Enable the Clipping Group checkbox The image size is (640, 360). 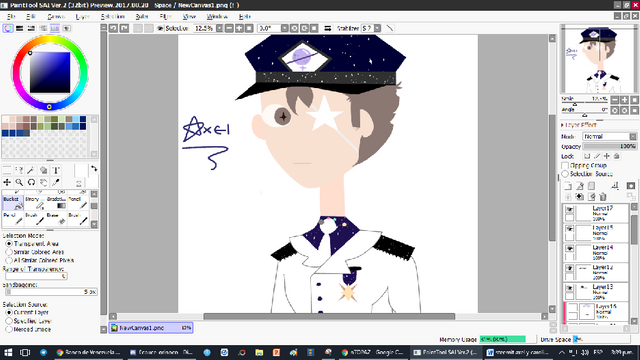565,165
